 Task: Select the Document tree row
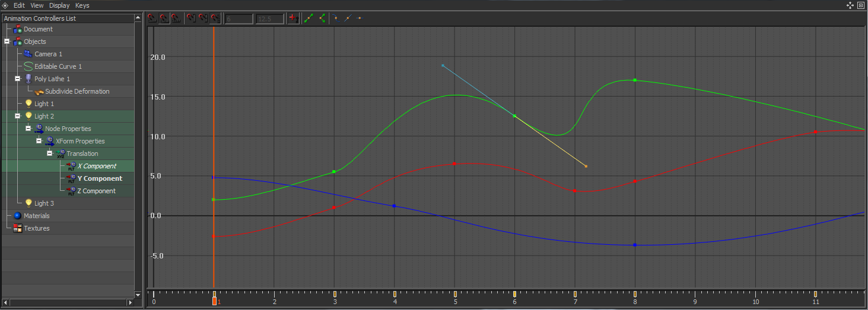click(x=68, y=29)
